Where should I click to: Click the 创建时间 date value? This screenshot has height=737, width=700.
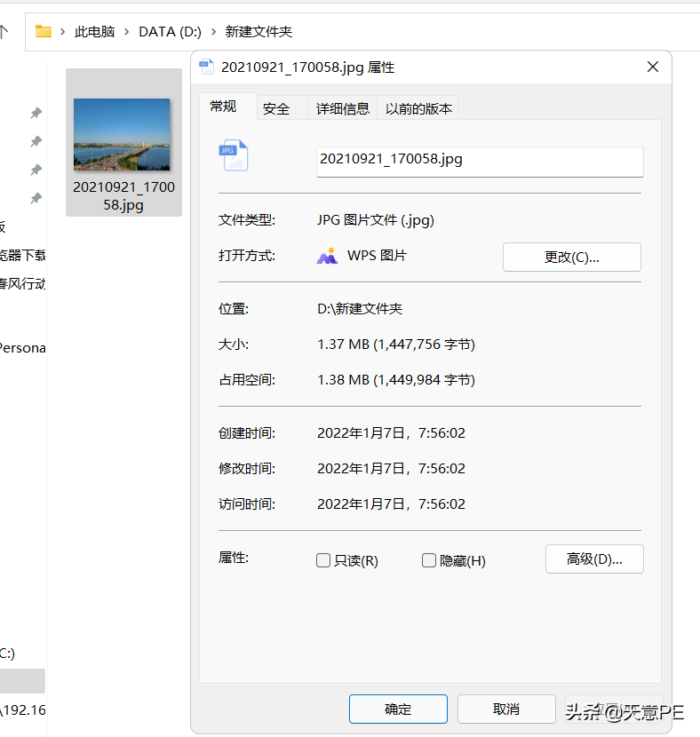point(391,433)
